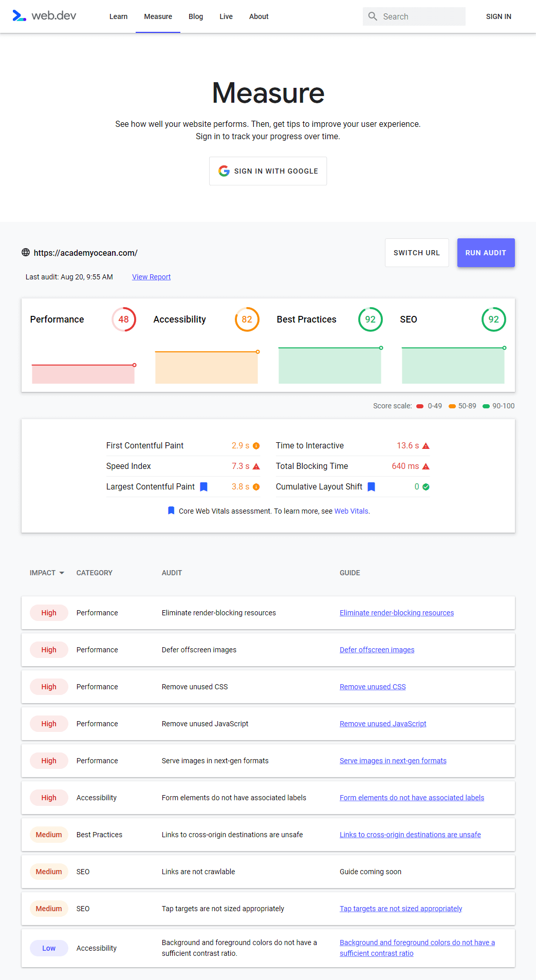Screen dimensions: 536x980
Task: Click the Accessibility score chart area
Action: coord(206,367)
